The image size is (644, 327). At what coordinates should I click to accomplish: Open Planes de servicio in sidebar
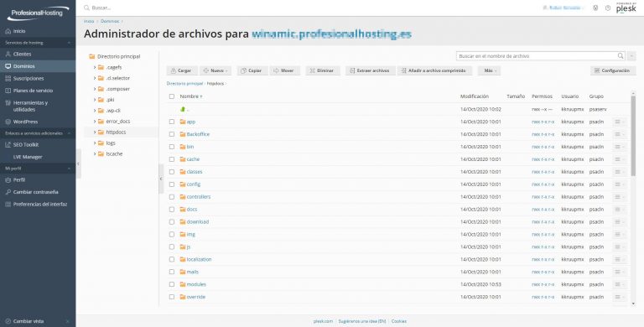[33, 91]
